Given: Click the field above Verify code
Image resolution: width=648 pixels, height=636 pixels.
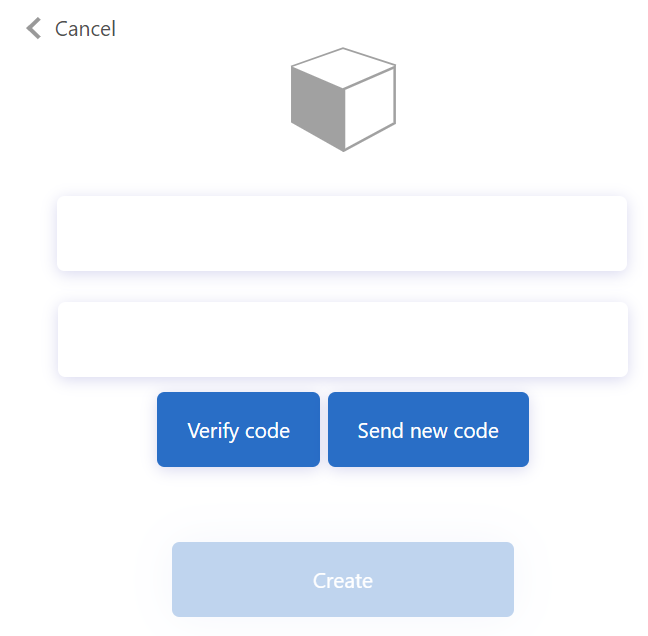Looking at the screenshot, I should pyautogui.click(x=342, y=339).
